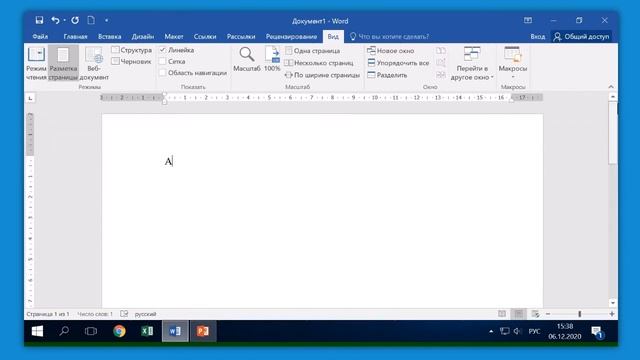Choose По ширине страницы zoom option
Screen dimensions: 640x360
tap(322, 75)
